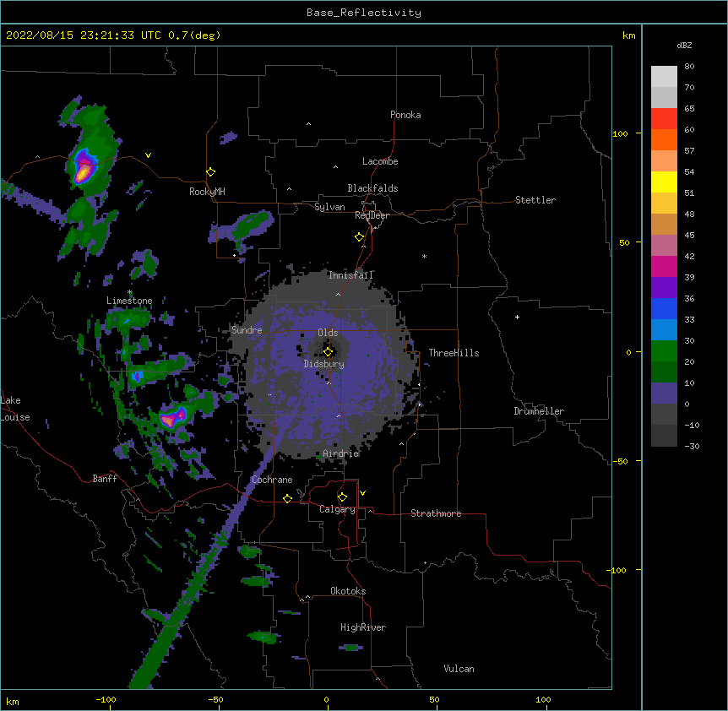Viewport: 728px width, 711px height.
Task: Click the storm cell with magenta core west of Airdrie
Action: (x=173, y=416)
